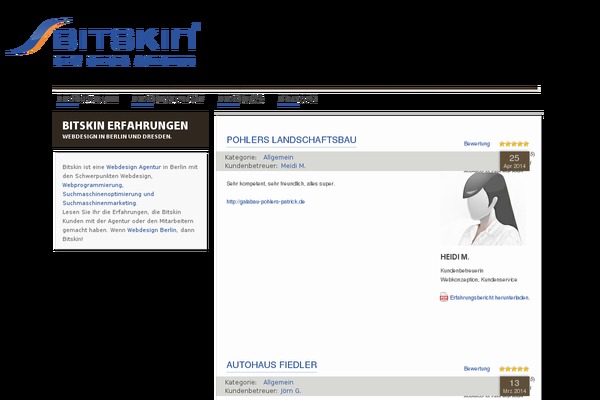The width and height of the screenshot is (600, 400).
Task: Open the third item in the navigation bar
Action: point(241,100)
